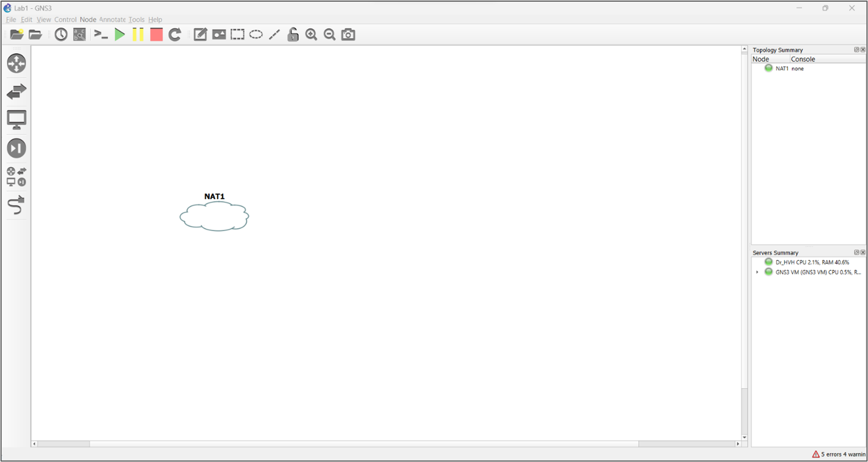The width and height of the screenshot is (868, 462).
Task: Create a new blank project
Action: click(17, 34)
